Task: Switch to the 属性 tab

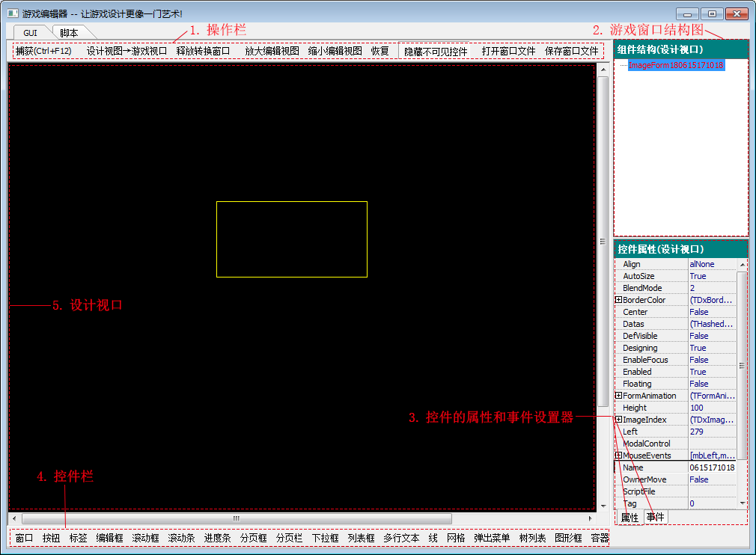Action: pyautogui.click(x=630, y=518)
